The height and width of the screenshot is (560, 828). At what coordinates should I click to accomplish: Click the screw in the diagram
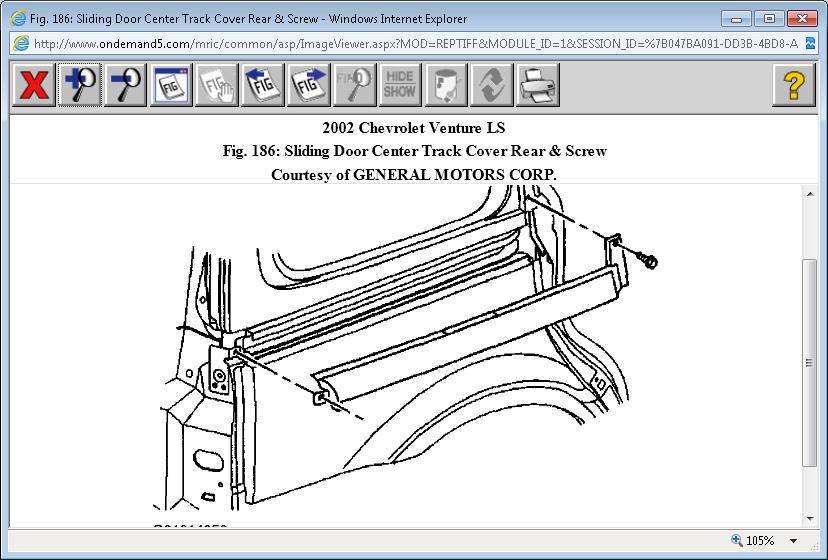pyautogui.click(x=647, y=259)
